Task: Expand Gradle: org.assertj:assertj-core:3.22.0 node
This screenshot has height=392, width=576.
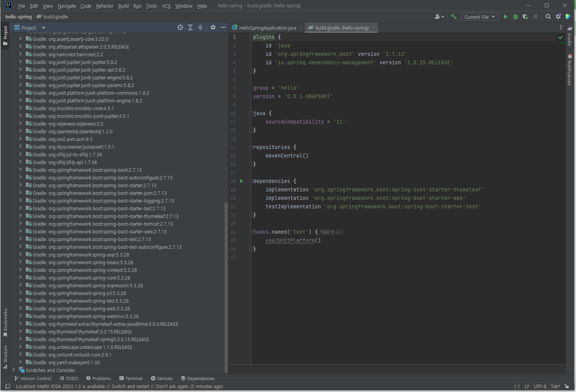Action: click(x=20, y=39)
